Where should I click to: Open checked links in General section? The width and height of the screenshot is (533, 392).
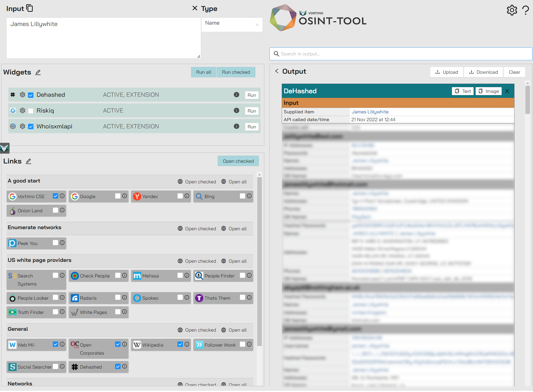click(197, 330)
